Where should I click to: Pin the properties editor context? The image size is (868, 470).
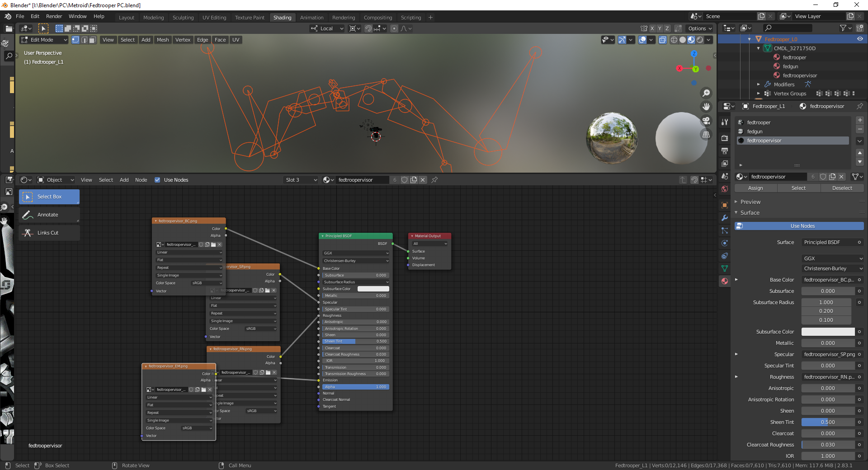[x=860, y=106]
